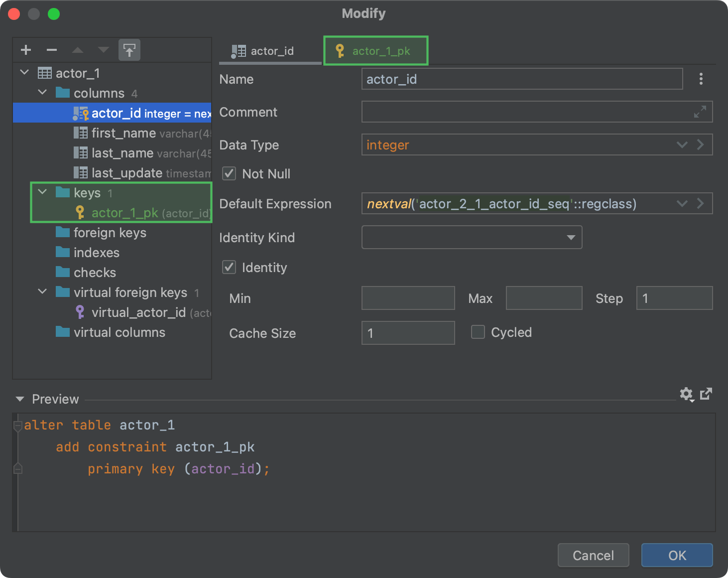
Task: Expand the Data Type dropdown chevron
Action: pyautogui.click(x=682, y=145)
